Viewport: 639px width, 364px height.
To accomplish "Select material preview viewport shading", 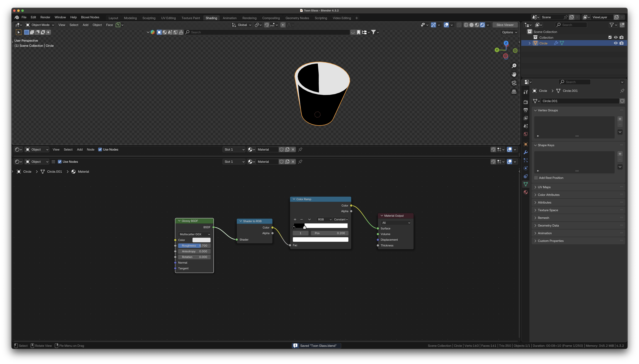I will coord(477,25).
